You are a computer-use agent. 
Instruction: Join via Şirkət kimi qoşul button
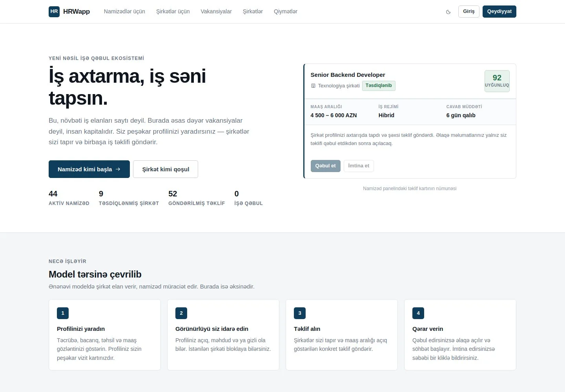166,169
